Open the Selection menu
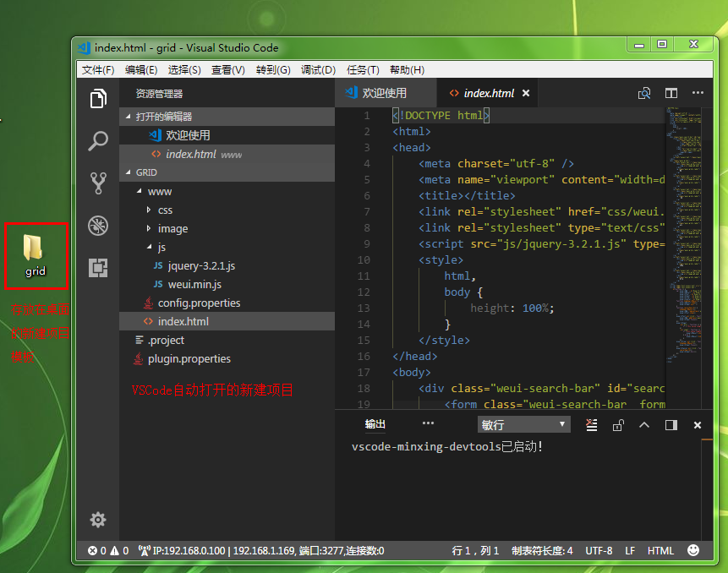 184,69
